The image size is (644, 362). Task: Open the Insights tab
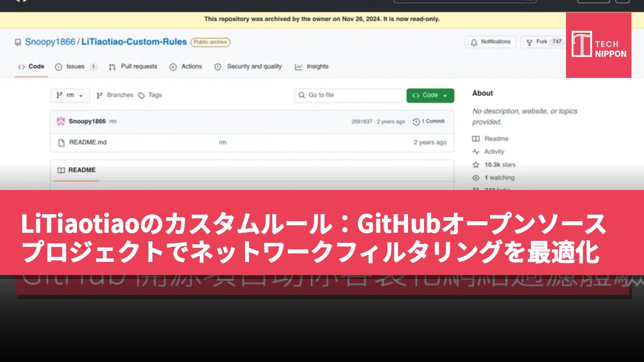(312, 66)
